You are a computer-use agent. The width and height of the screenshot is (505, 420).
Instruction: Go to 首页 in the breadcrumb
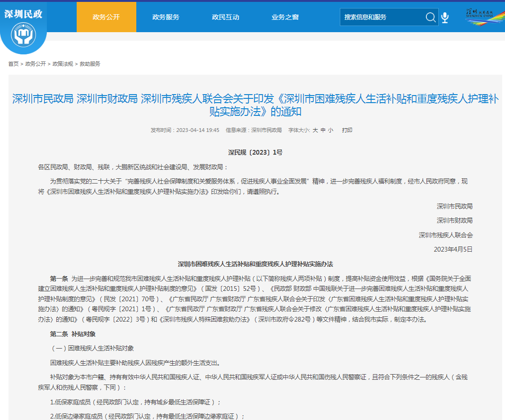pos(13,64)
